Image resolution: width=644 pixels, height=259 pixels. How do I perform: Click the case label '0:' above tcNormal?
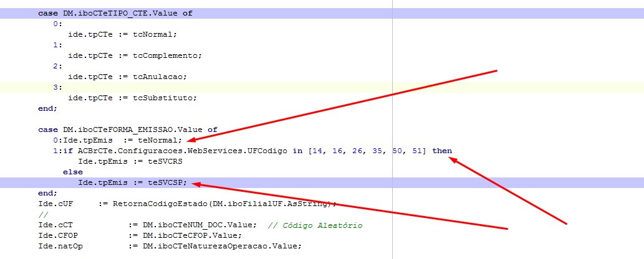(58, 24)
